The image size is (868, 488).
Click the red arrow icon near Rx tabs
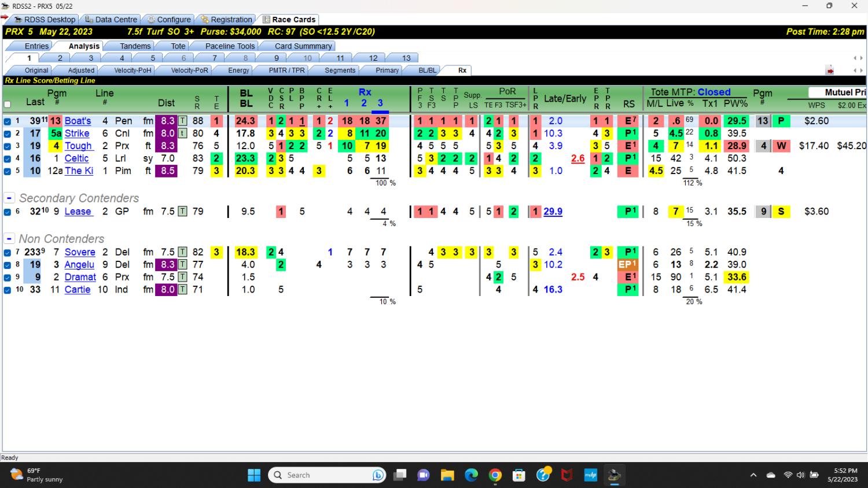coord(830,71)
